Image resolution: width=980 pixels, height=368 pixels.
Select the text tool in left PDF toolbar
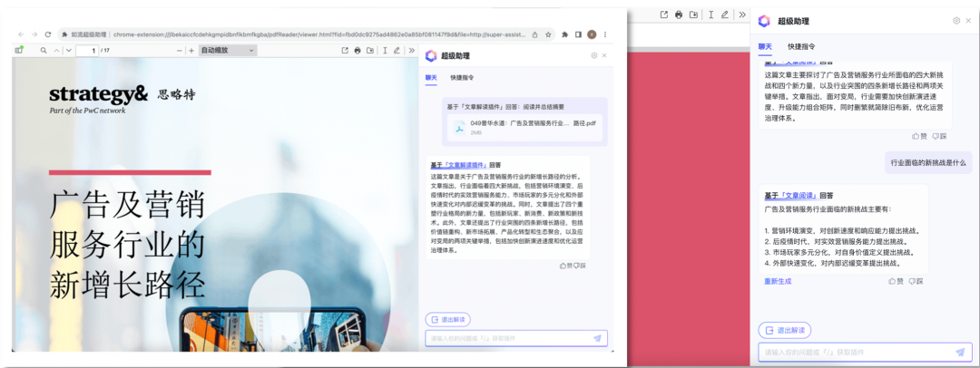tap(385, 50)
